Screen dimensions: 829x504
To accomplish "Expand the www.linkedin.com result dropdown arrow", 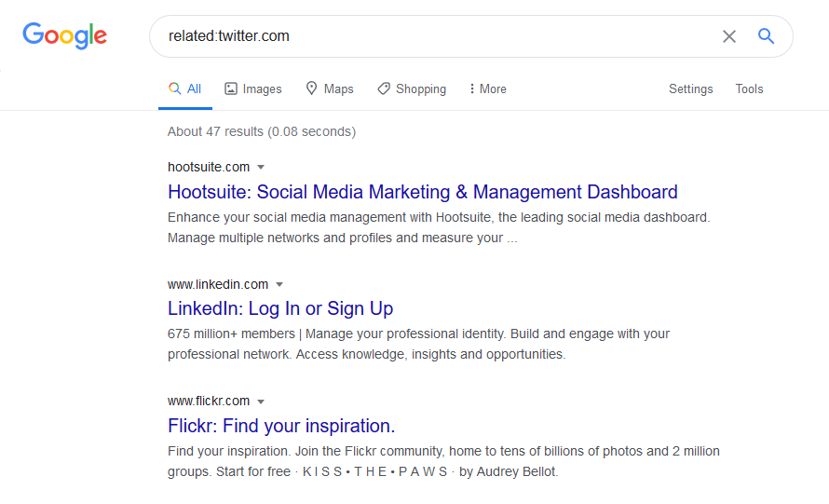I will click(279, 284).
